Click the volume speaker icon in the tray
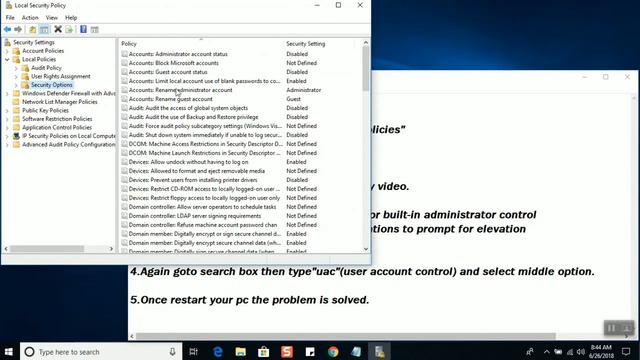This screenshot has width=640, height=360. (x=580, y=352)
